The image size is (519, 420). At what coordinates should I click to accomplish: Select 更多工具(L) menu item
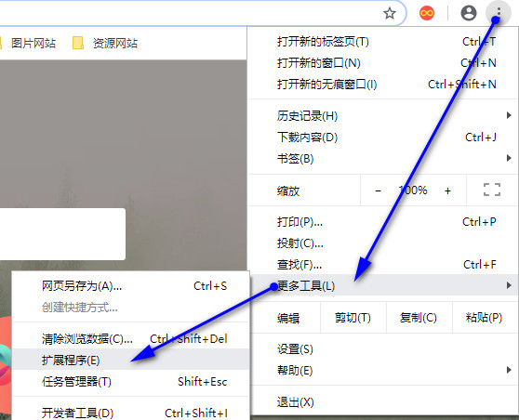click(x=383, y=285)
